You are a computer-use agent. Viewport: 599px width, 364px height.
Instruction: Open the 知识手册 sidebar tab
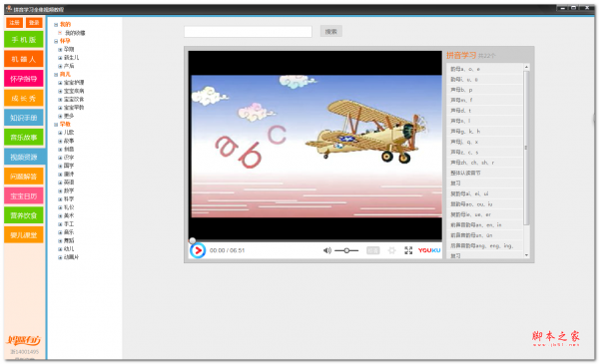(x=24, y=118)
